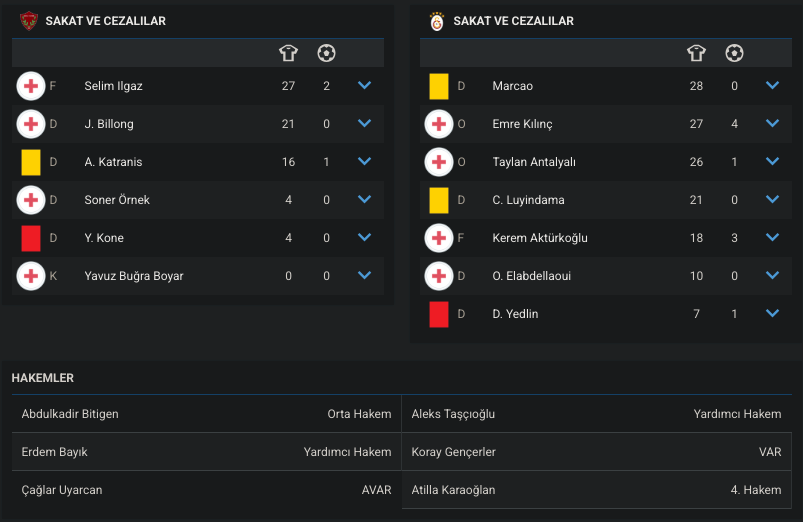This screenshot has width=803, height=522.
Task: Click the jersey icon in Hatayspor table header
Action: point(288,53)
